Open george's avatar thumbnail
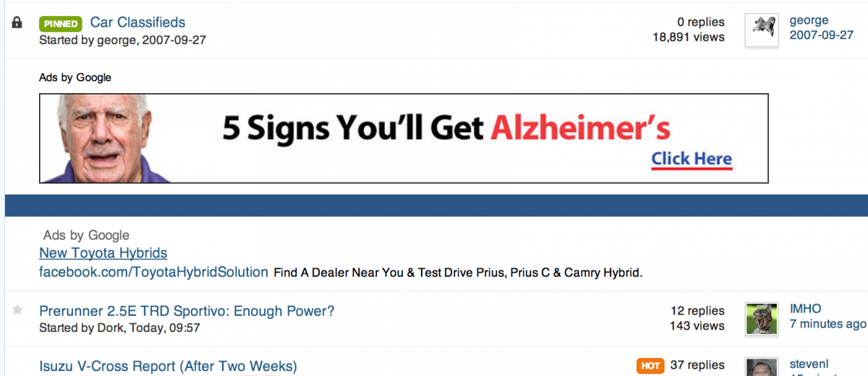868x376 pixels. [x=762, y=30]
